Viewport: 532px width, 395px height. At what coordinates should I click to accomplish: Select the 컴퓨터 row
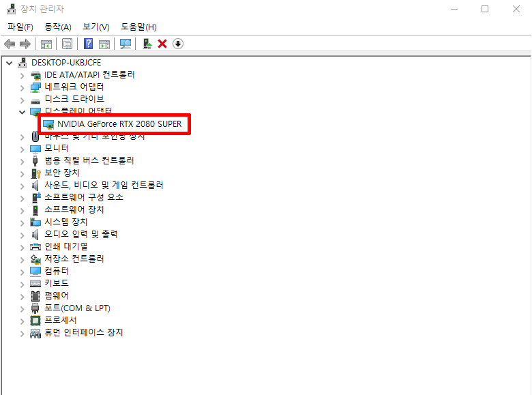57,271
